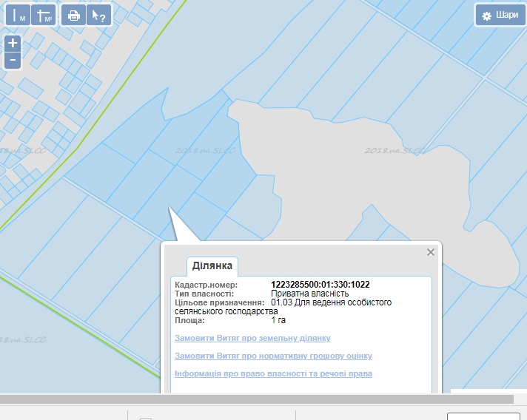Click the parcel area value 1 га

click(x=278, y=320)
